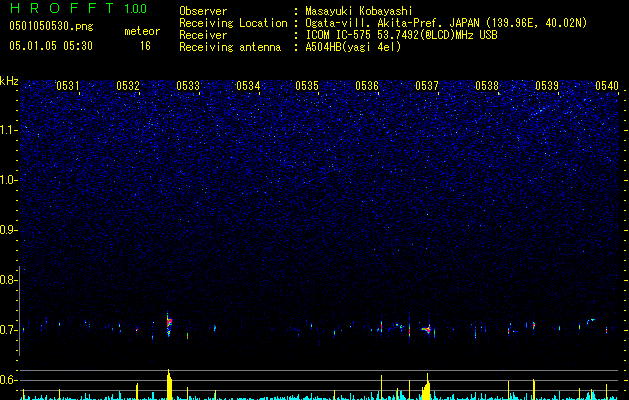Click the 0540 time marker

point(607,86)
